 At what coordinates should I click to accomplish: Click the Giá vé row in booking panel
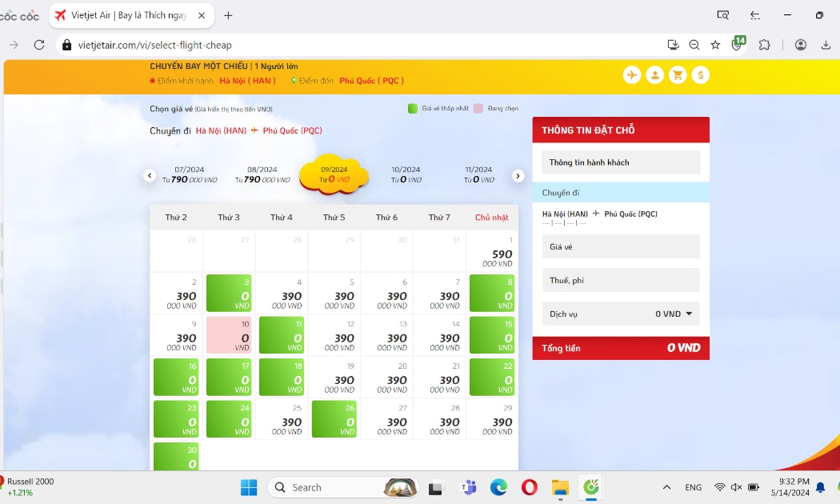[621, 246]
